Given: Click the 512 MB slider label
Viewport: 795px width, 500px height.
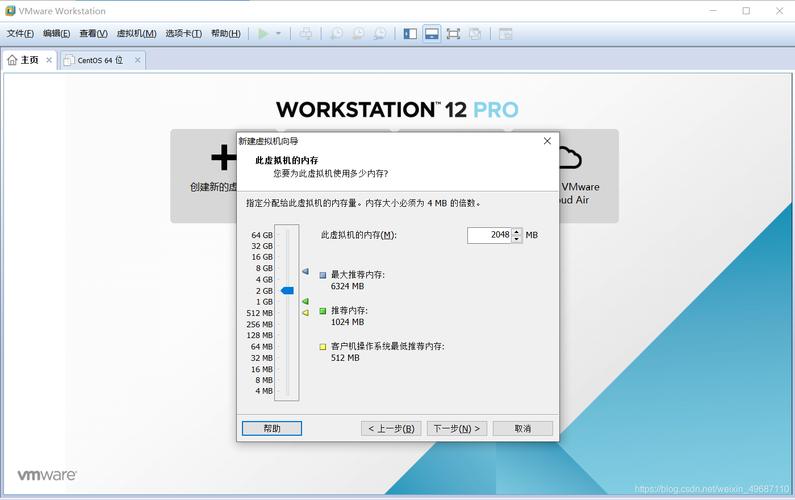Looking at the screenshot, I should (260, 313).
